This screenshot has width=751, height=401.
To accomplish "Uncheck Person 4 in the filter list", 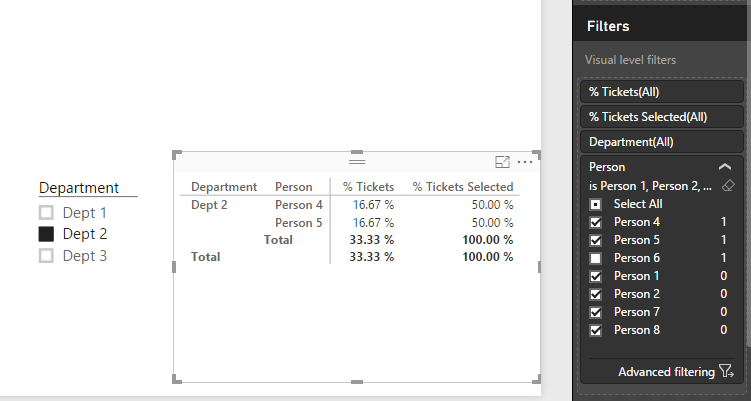I will click(595, 222).
